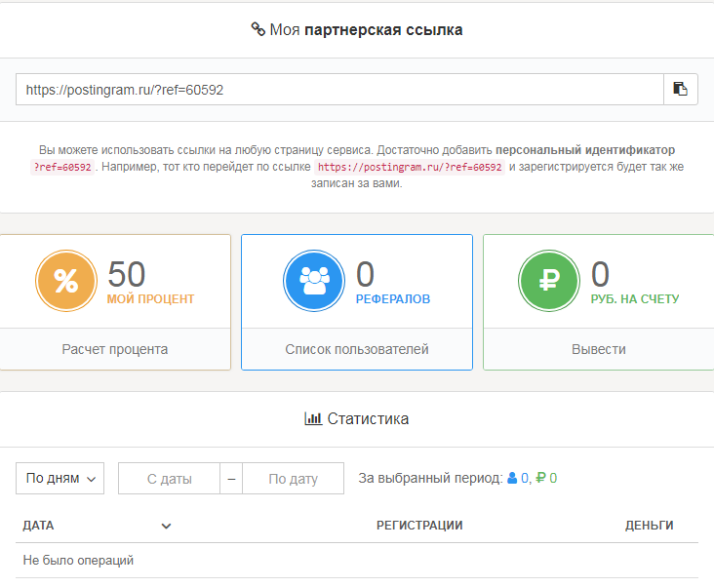Open Список пользователей list
The width and height of the screenshot is (714, 588).
pyautogui.click(x=357, y=349)
